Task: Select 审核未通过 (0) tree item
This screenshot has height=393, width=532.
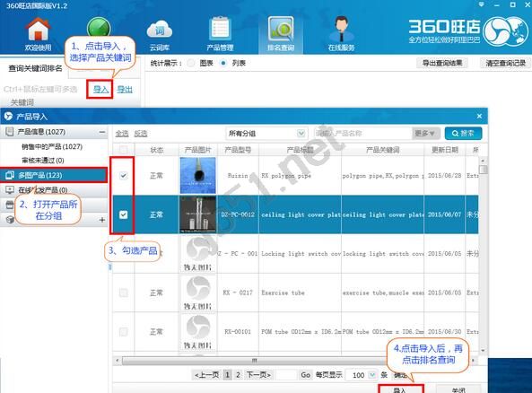Action: 43,161
